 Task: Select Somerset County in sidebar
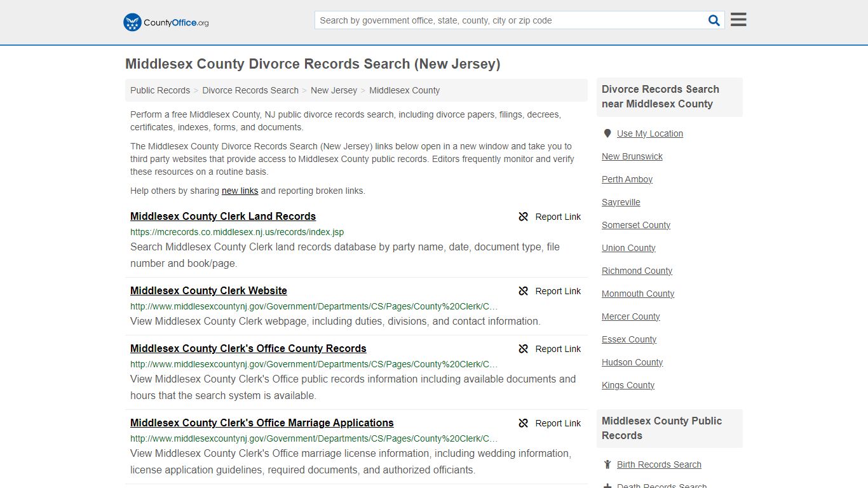pos(636,225)
